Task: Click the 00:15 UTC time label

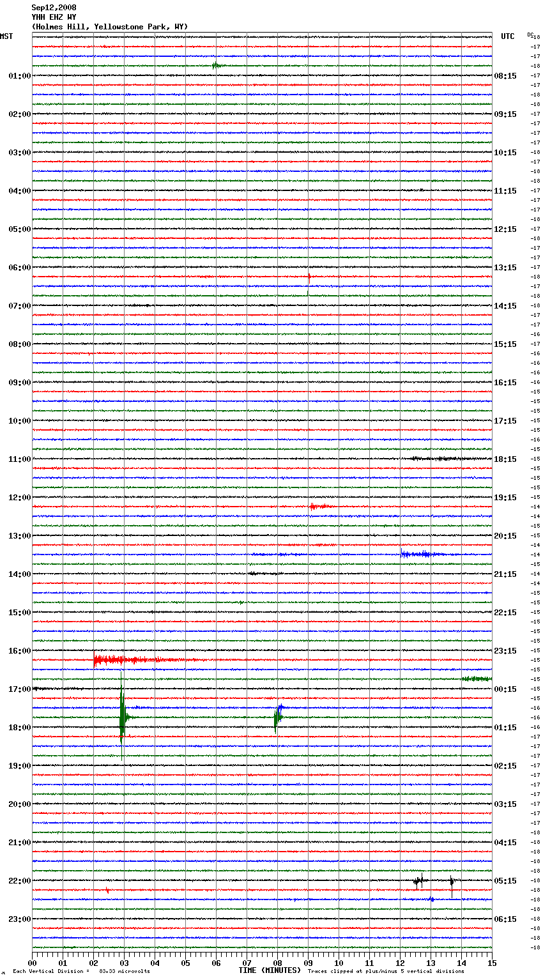Action: tap(505, 689)
